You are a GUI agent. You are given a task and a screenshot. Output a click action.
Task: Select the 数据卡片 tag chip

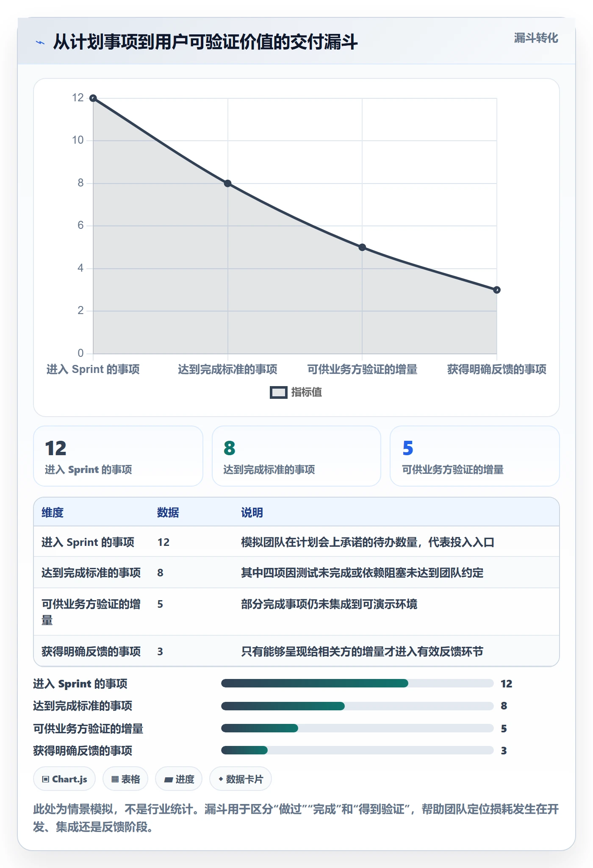tap(241, 779)
